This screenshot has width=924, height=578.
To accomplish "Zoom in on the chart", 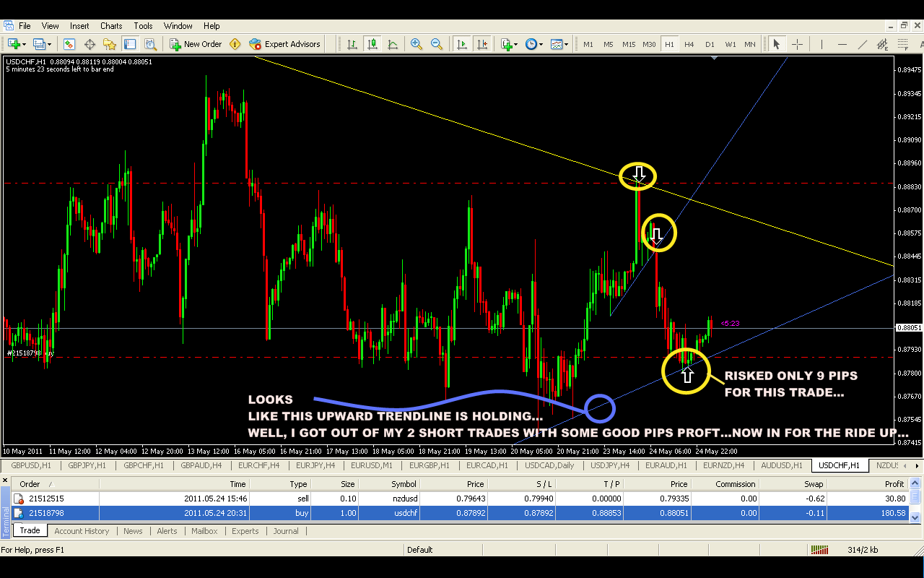I will [x=417, y=44].
